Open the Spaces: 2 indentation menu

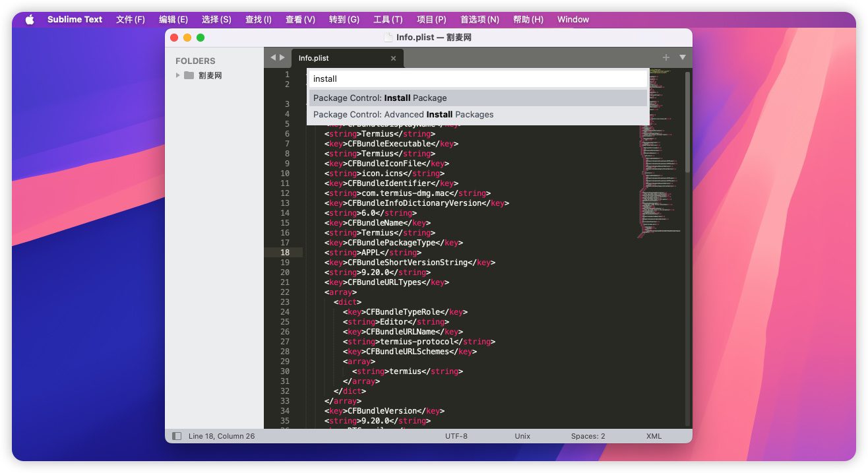tap(588, 436)
